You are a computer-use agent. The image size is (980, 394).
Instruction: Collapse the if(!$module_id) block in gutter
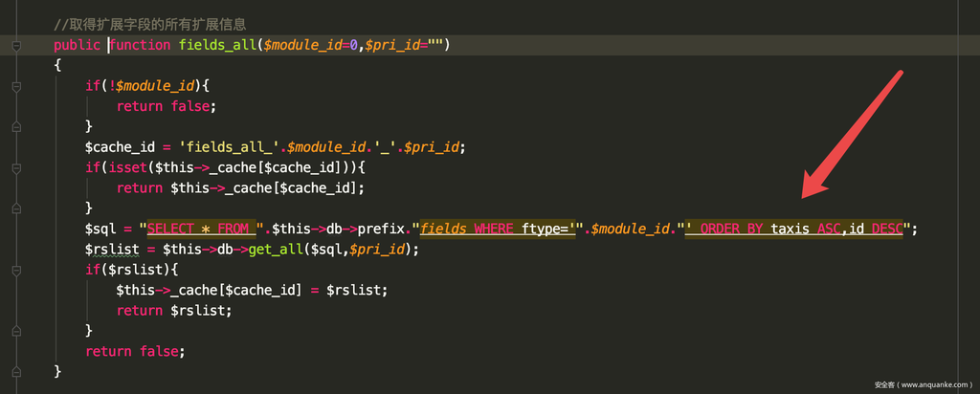pyautogui.click(x=16, y=86)
